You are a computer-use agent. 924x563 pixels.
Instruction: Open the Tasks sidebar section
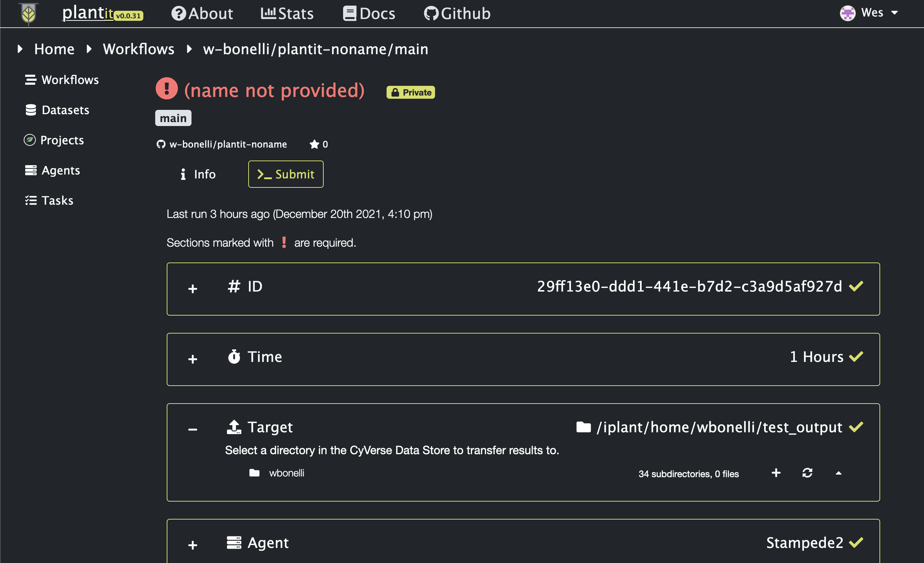pyautogui.click(x=49, y=200)
